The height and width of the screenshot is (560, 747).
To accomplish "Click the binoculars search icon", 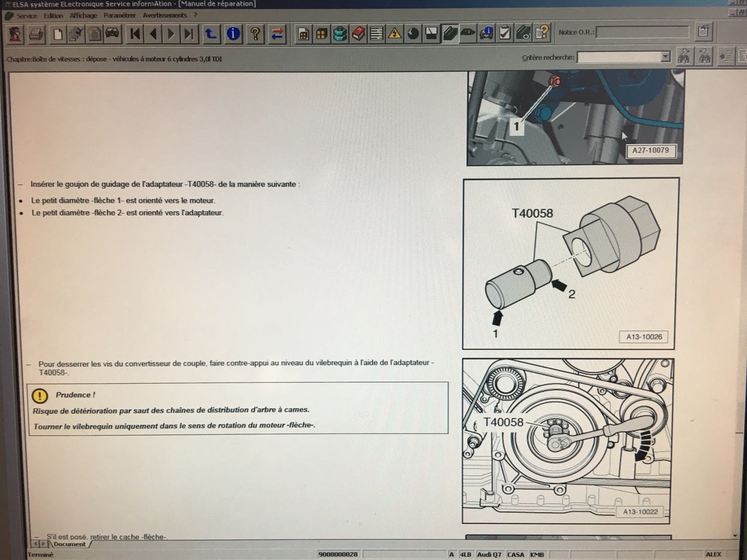I will pyautogui.click(x=684, y=57).
